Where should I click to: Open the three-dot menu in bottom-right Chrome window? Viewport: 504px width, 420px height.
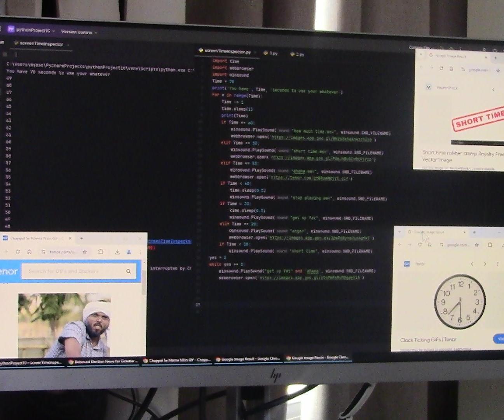click(x=497, y=264)
